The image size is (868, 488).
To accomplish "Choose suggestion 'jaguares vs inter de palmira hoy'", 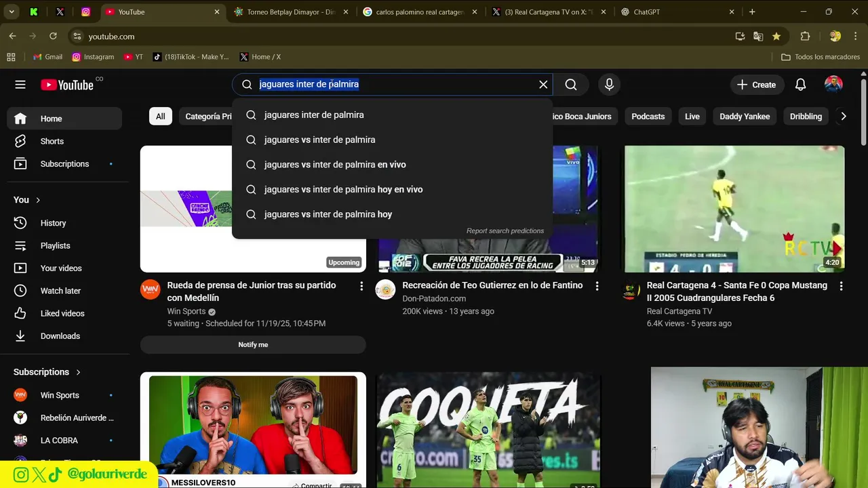I will pyautogui.click(x=392, y=214).
